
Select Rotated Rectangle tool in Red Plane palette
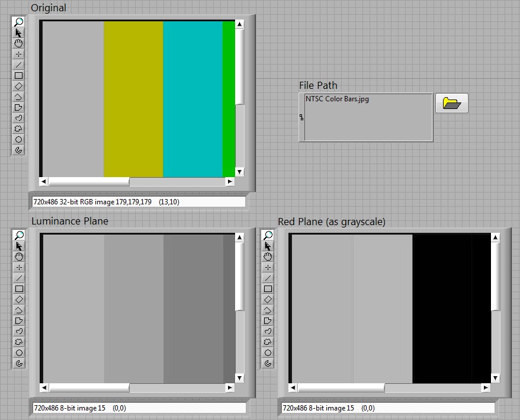point(268,300)
